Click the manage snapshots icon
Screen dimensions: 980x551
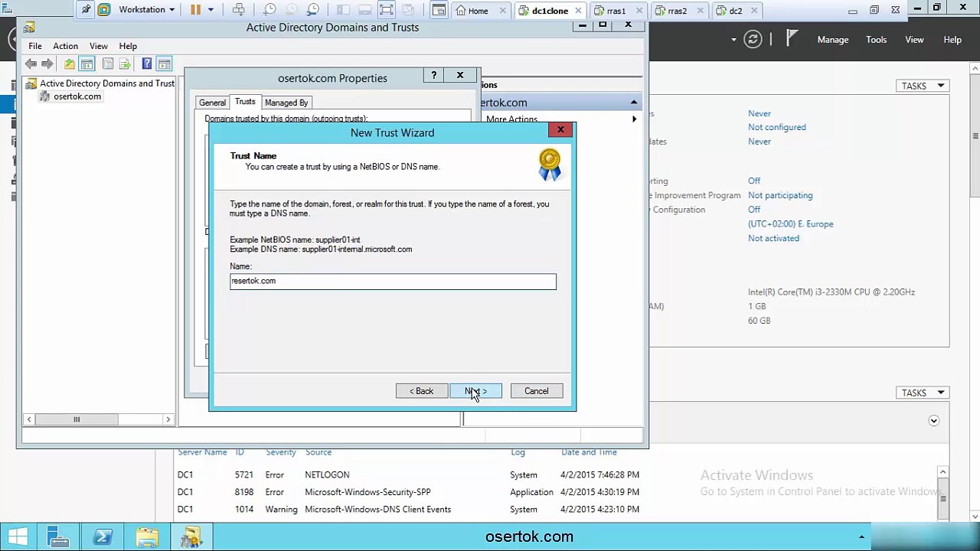(x=312, y=10)
